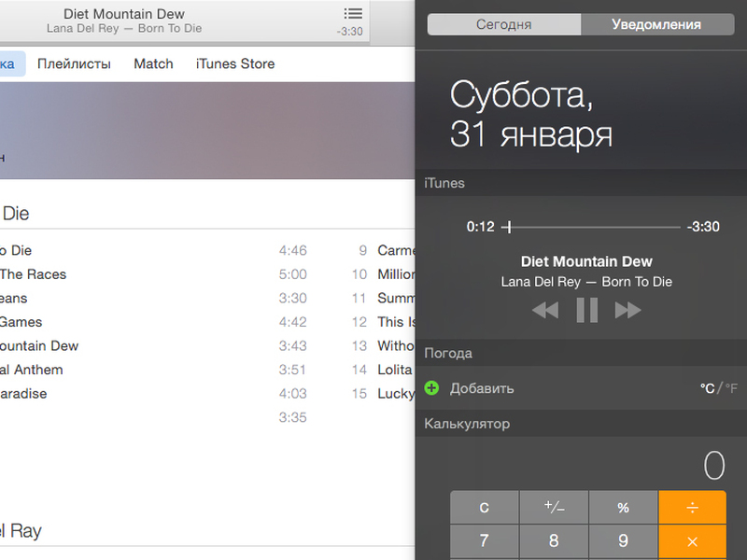Click the calculator +/- sign key
The image size is (747, 560).
pyautogui.click(x=554, y=507)
